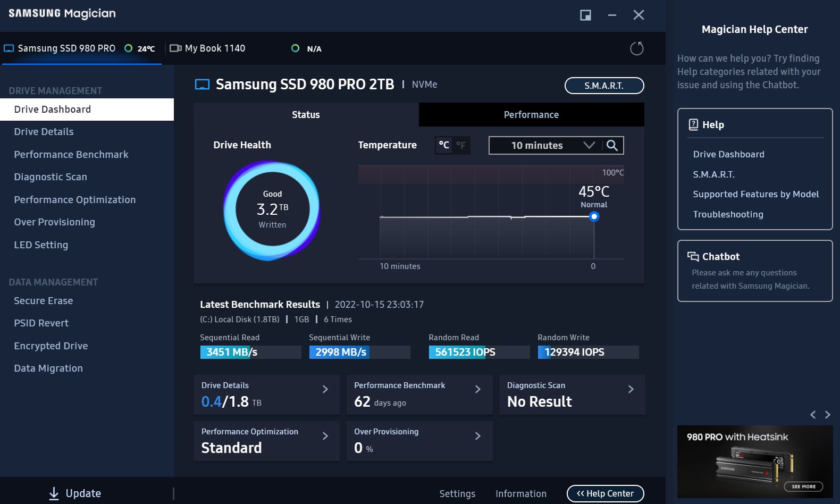Click the Help question-mark icon

[693, 124]
